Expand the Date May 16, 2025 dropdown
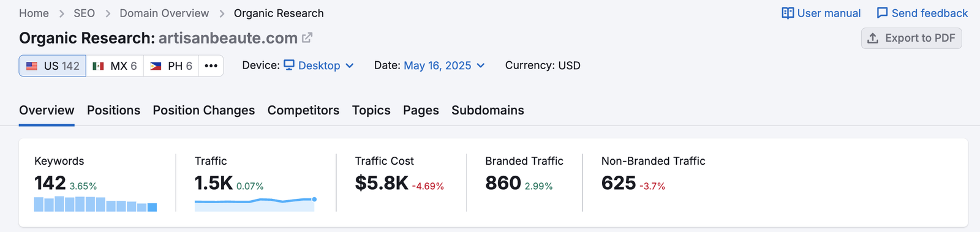The width and height of the screenshot is (980, 232). point(444,65)
